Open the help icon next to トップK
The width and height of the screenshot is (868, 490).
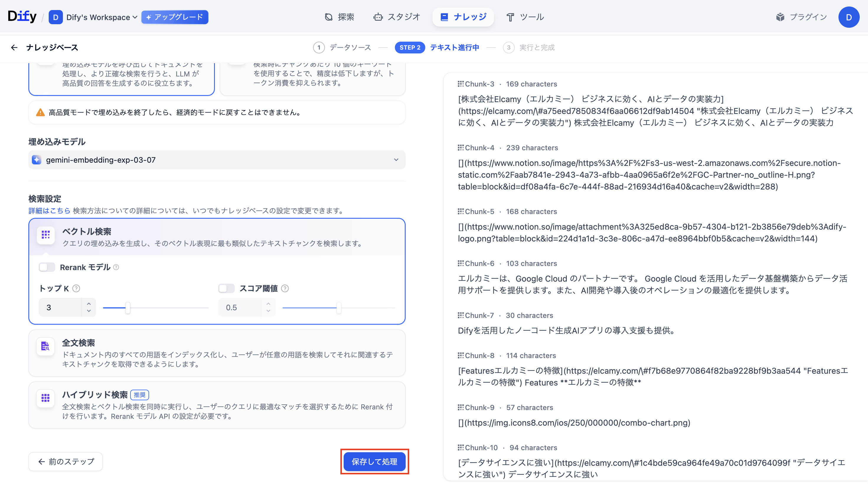(x=76, y=288)
